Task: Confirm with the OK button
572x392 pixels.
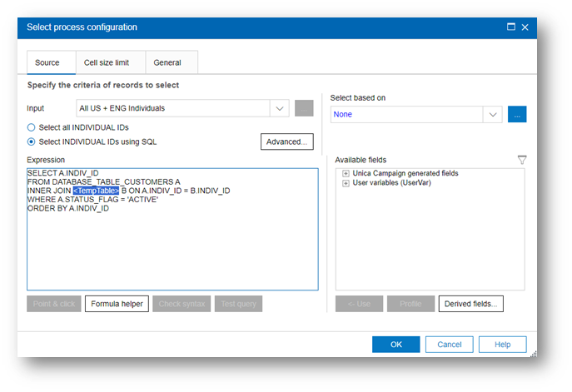Action: pos(396,345)
